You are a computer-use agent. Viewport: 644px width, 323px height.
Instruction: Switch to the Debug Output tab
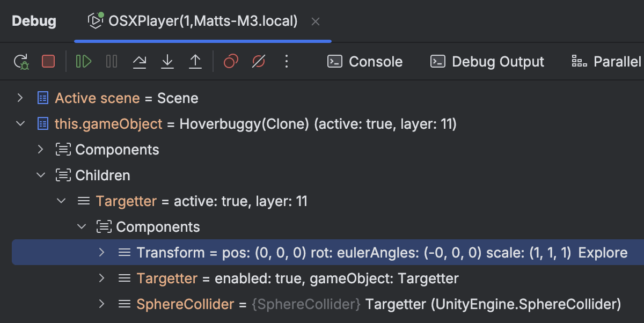(x=487, y=62)
